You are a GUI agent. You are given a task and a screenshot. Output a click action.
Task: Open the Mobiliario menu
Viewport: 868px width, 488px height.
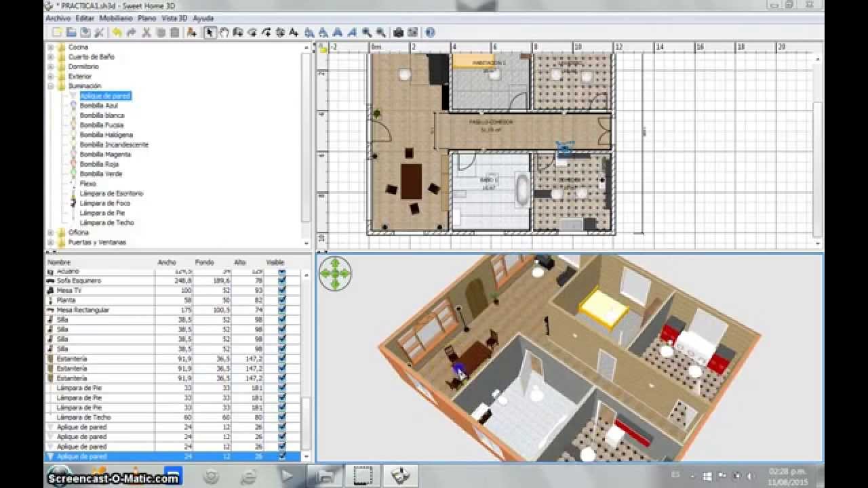click(x=116, y=18)
